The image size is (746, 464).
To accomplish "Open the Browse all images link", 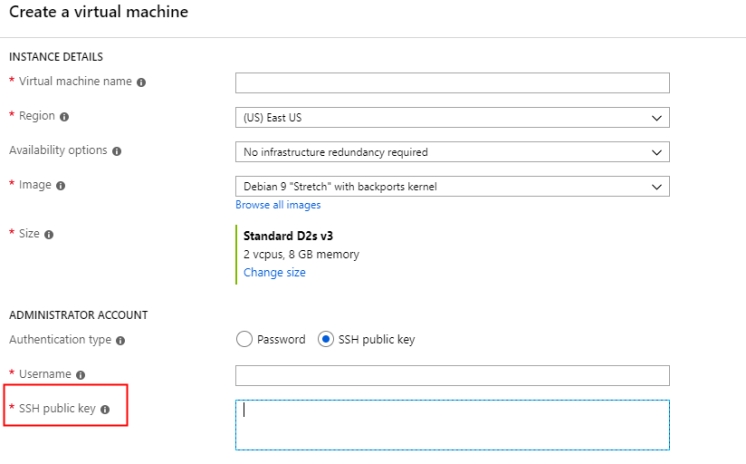I will click(x=278, y=205).
